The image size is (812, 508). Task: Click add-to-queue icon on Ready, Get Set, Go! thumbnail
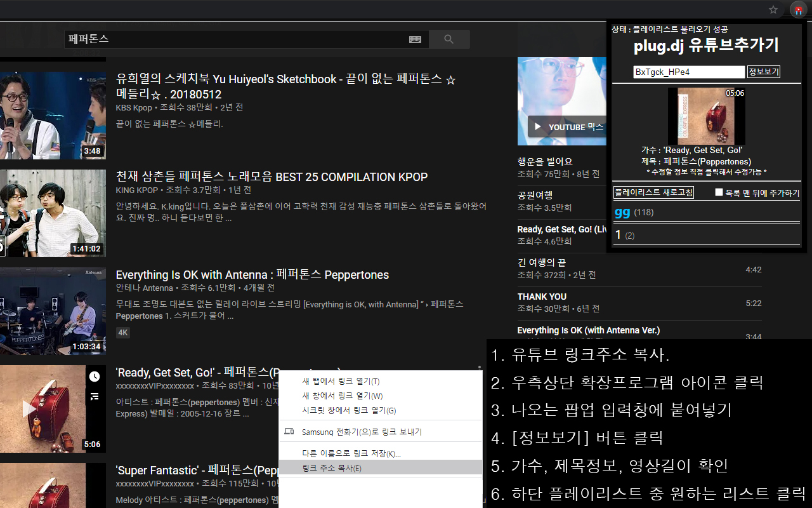point(95,397)
